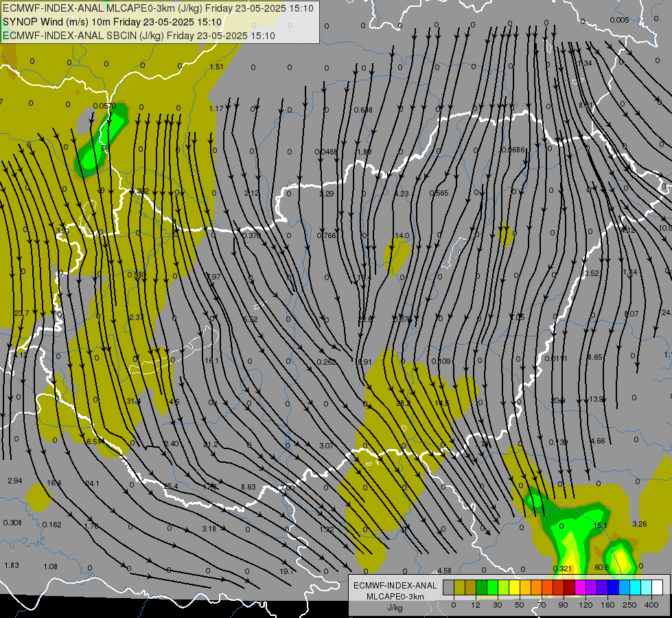Click the map value 8.63

pos(248,487)
